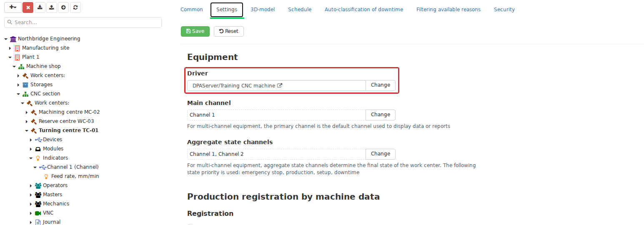Expand the Mechanics node arrow
The width and height of the screenshot is (644, 225).
(31, 204)
